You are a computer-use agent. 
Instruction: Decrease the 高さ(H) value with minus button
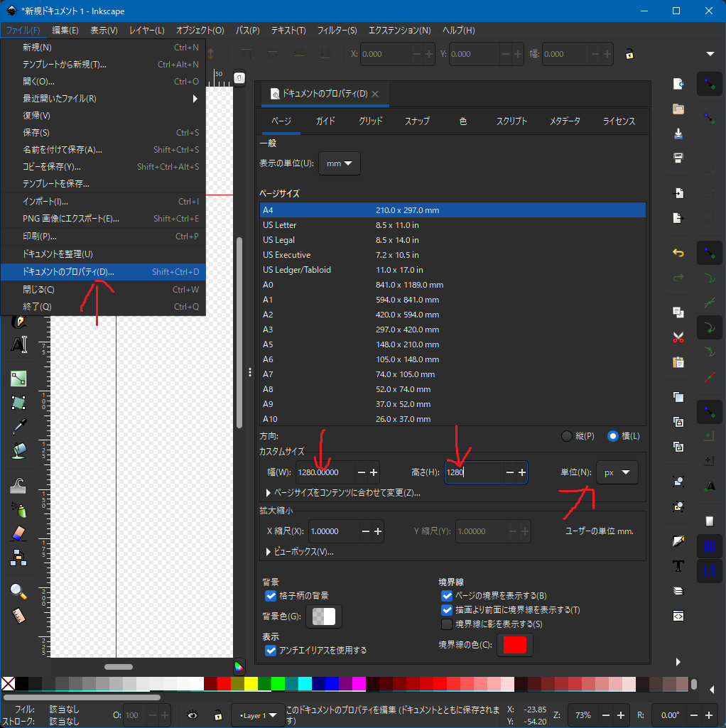(x=509, y=472)
